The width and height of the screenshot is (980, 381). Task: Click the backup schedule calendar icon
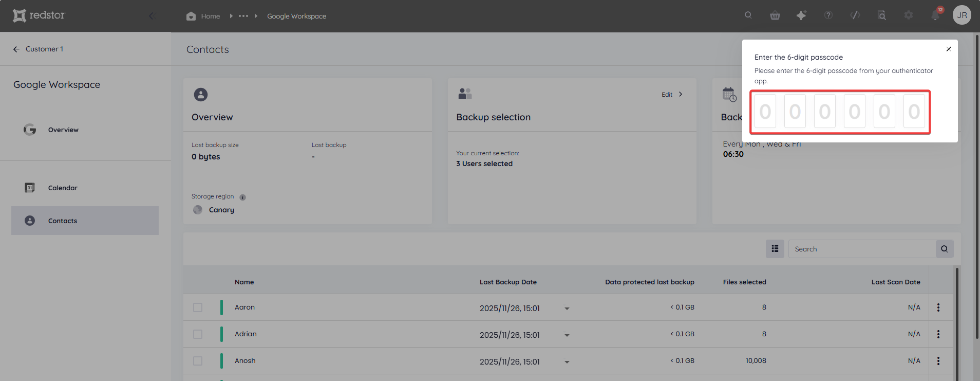coord(729,94)
